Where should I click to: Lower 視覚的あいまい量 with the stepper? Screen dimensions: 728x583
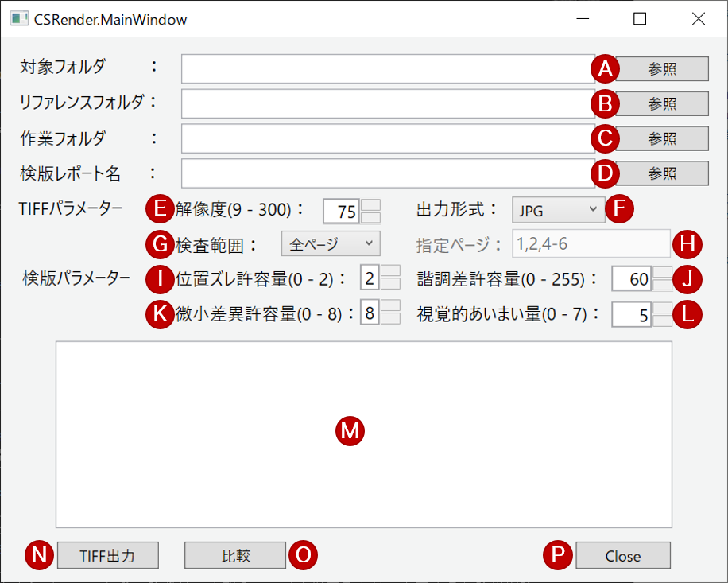pos(661,319)
